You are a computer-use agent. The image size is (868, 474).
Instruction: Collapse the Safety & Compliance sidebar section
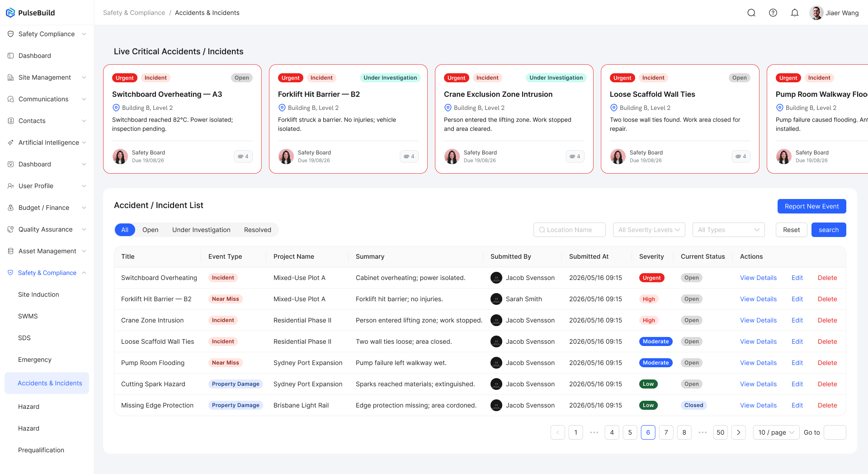coord(84,273)
